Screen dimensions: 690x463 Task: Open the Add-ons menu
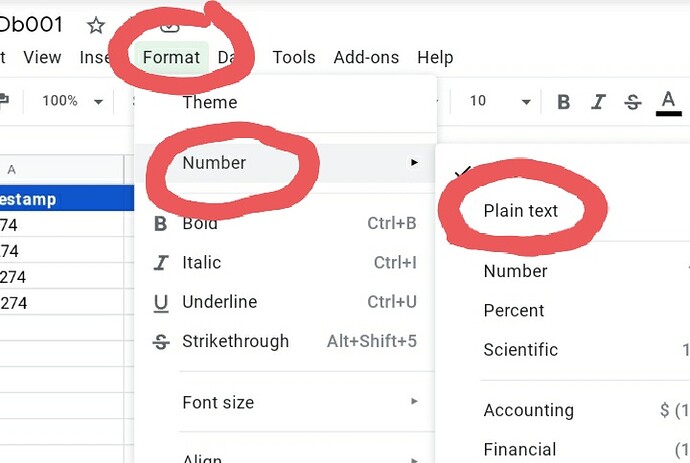coord(366,57)
